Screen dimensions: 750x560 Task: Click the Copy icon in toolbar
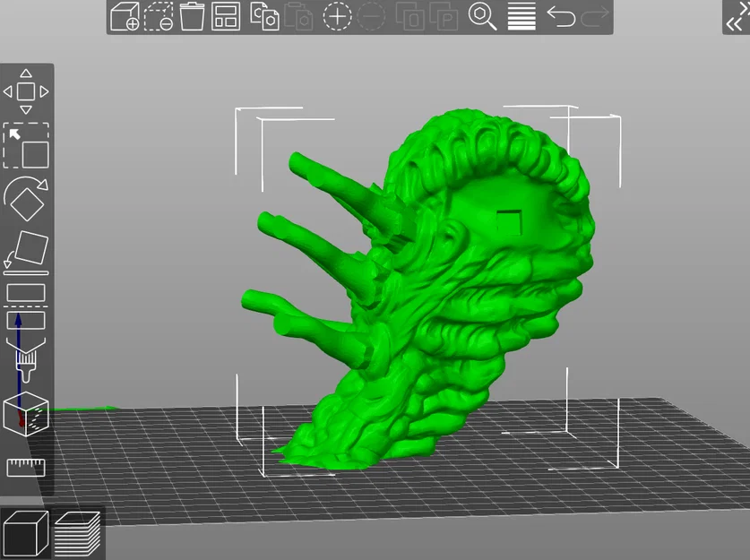tap(264, 17)
